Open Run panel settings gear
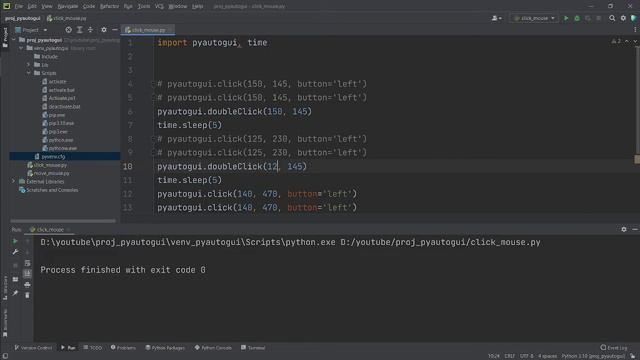Screen dimensions: 640x360 coord(624,229)
